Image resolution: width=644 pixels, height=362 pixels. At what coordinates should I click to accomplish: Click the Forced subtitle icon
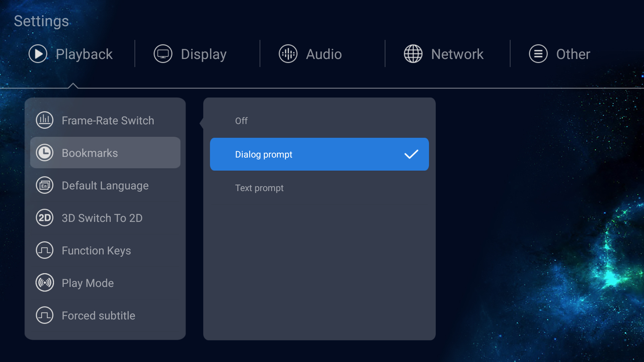(x=44, y=315)
